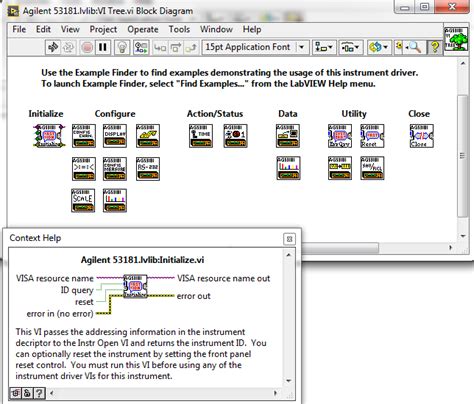
Task: Click block diagram vertical scrollbar down arrow
Action: tap(463, 236)
